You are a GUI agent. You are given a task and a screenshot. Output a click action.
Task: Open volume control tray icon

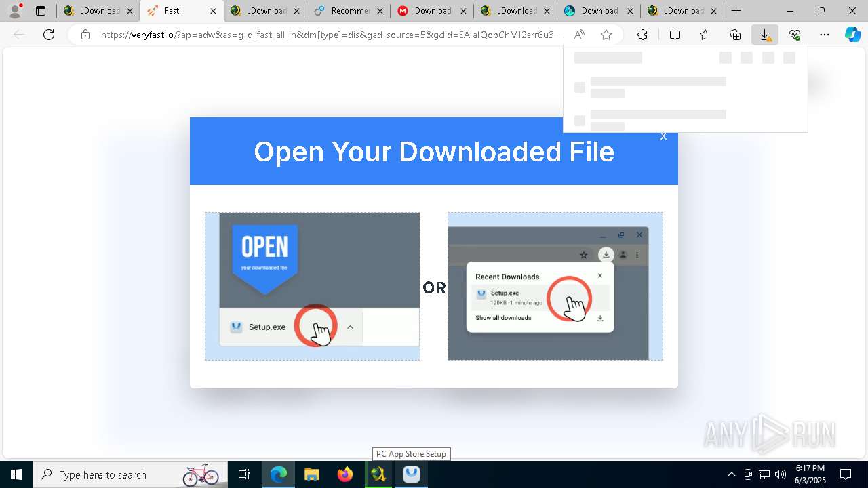(x=781, y=474)
